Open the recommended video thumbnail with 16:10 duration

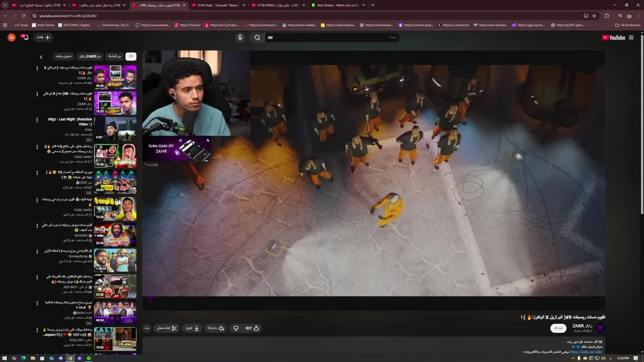(115, 103)
